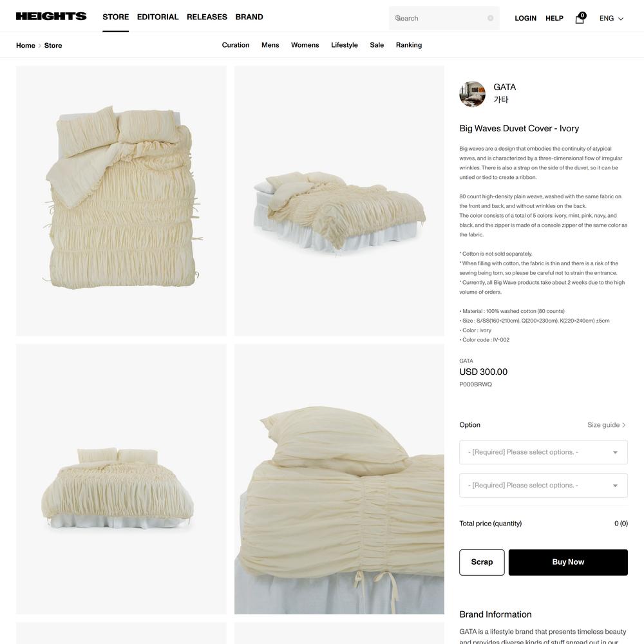Screen dimensions: 644x644
Task: Click the search magnifier icon
Action: click(x=397, y=18)
